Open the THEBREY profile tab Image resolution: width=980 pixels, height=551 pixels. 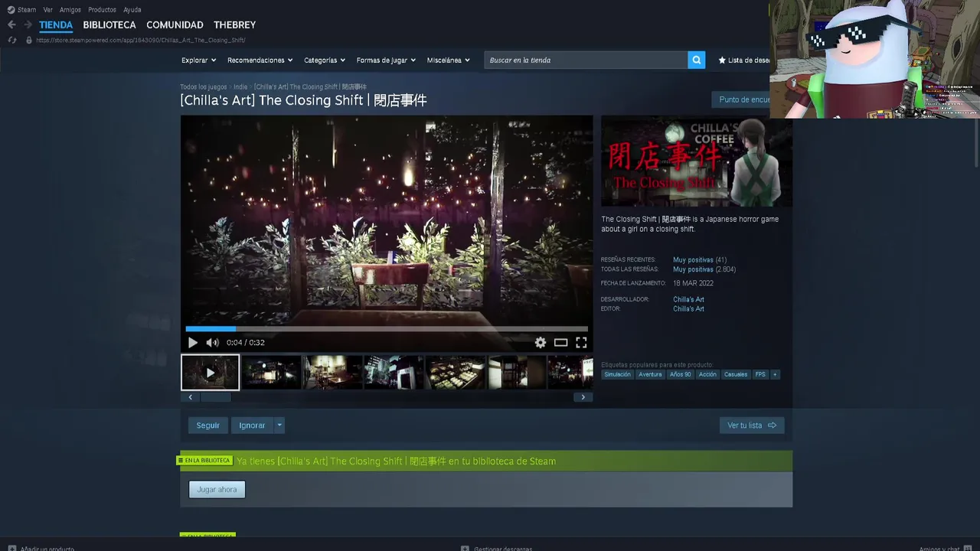tap(235, 24)
